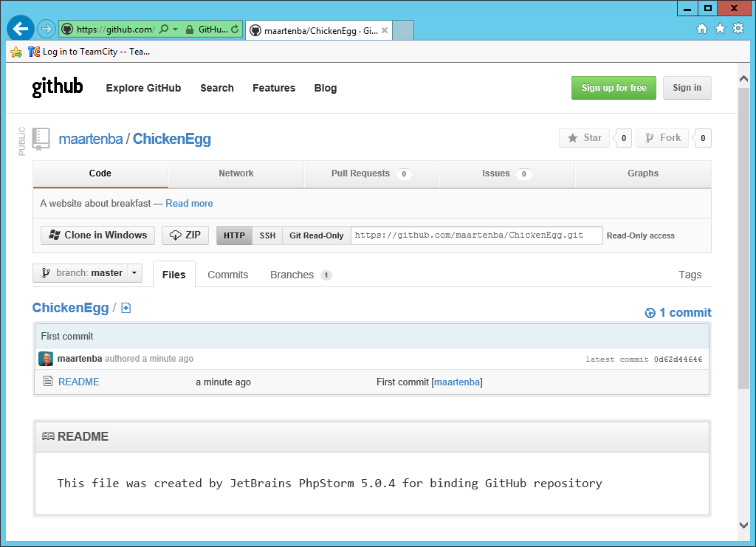The height and width of the screenshot is (547, 756).
Task: Click the github logo
Action: click(58, 87)
